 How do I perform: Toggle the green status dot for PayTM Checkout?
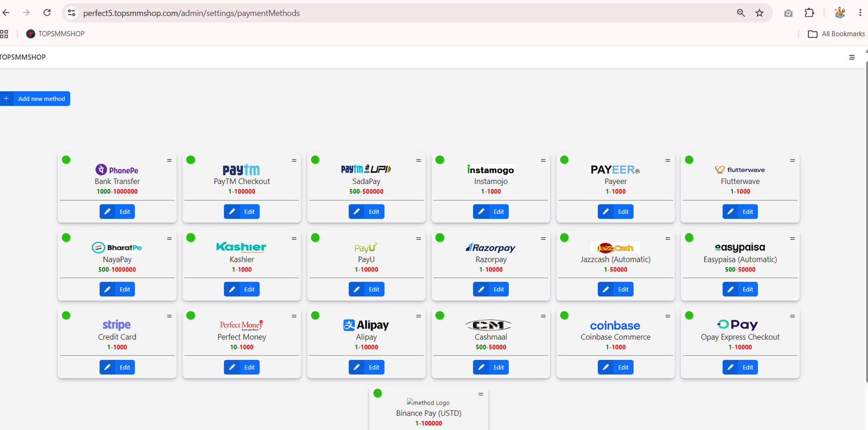click(191, 160)
